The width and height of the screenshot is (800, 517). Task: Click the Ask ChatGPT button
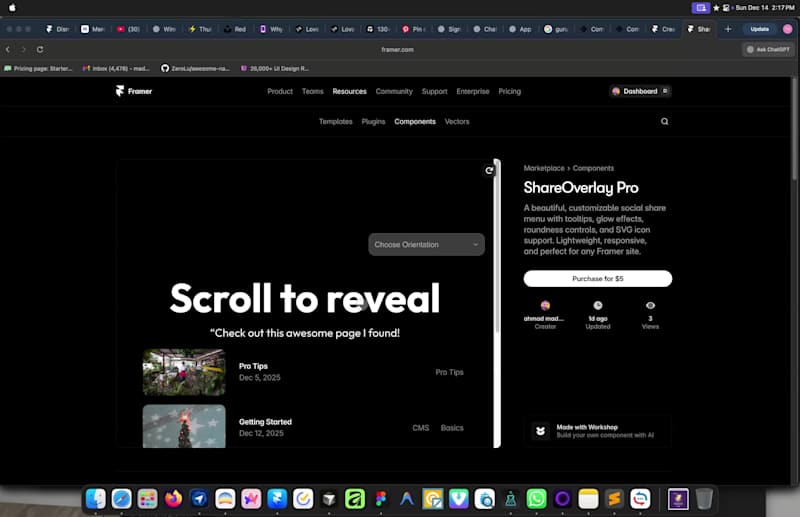(768, 50)
